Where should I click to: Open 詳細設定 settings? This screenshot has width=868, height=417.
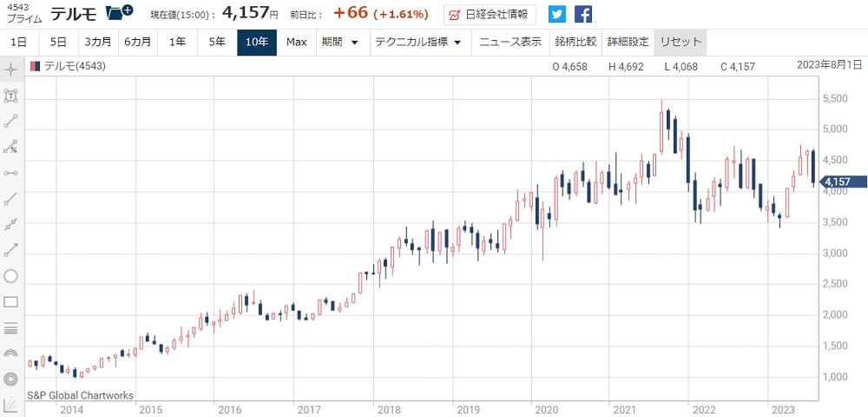coord(628,43)
